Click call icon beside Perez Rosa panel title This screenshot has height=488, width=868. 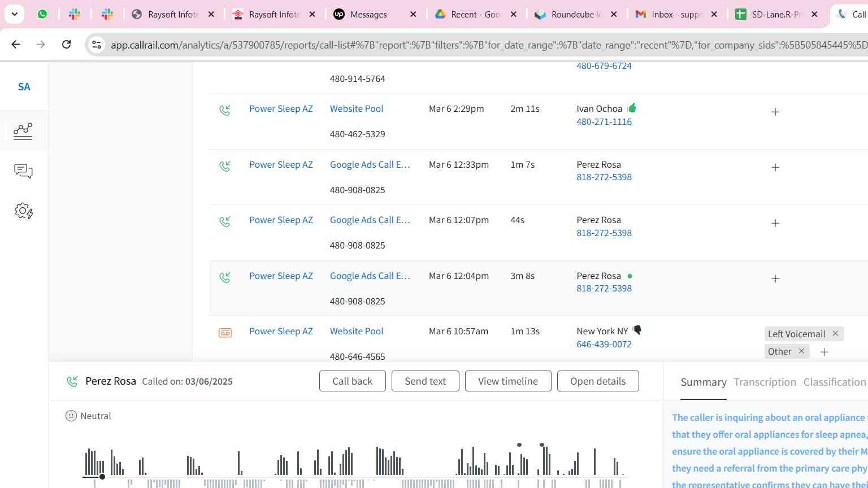tap(72, 382)
